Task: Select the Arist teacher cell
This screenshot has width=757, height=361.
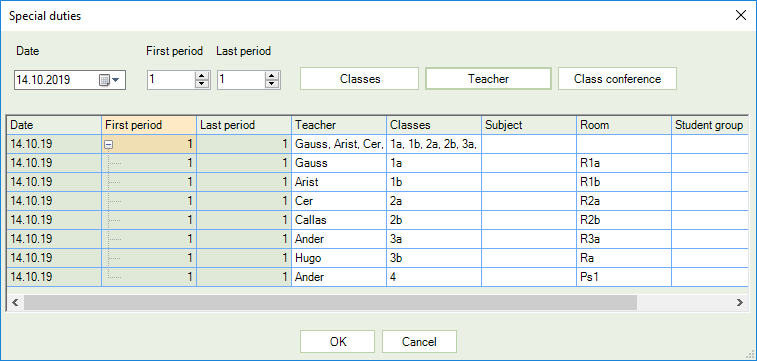Action: coord(339,182)
